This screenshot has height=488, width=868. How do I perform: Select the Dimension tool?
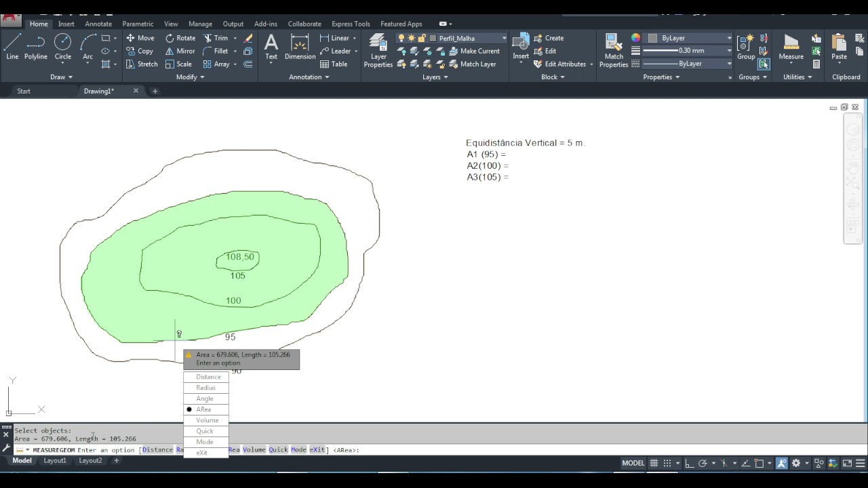(x=300, y=47)
